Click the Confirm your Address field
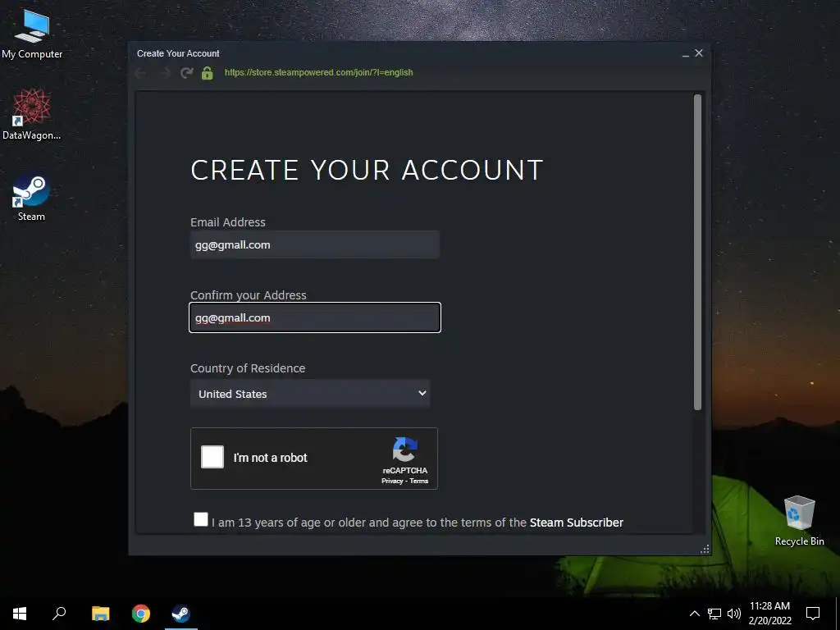Image resolution: width=840 pixels, height=630 pixels. pos(315,317)
